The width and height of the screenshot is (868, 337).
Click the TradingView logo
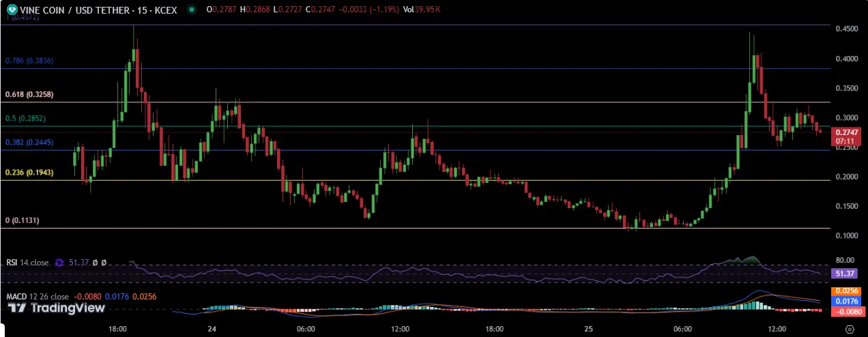57,308
